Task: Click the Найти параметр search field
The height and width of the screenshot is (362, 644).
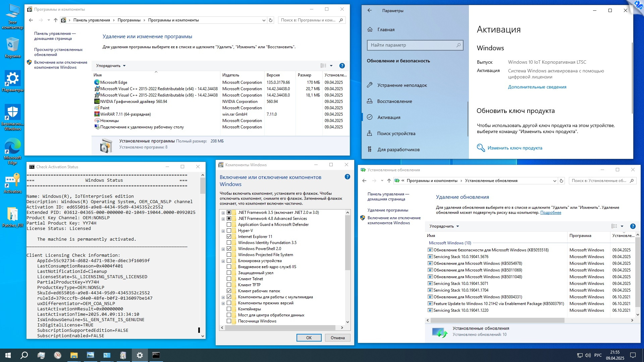Action: click(x=413, y=45)
